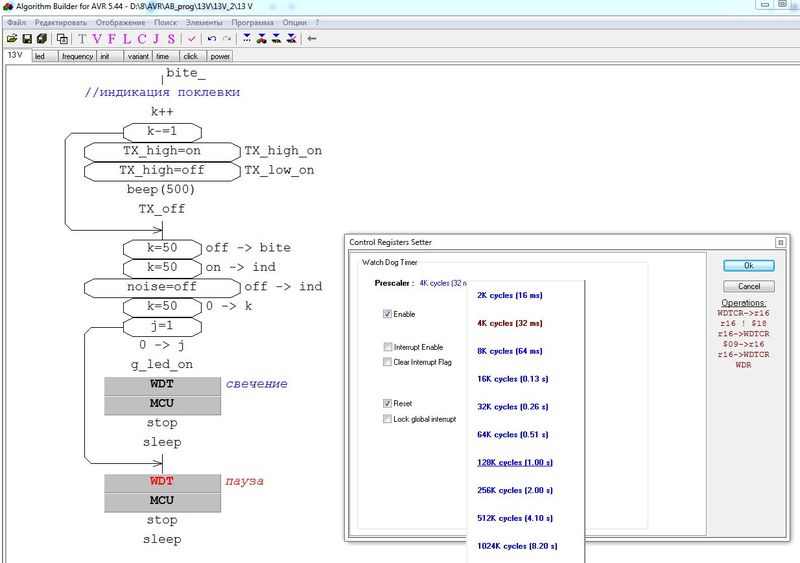This screenshot has height=563, width=800.
Task: Click the Undo arrow icon
Action: [x=212, y=39]
